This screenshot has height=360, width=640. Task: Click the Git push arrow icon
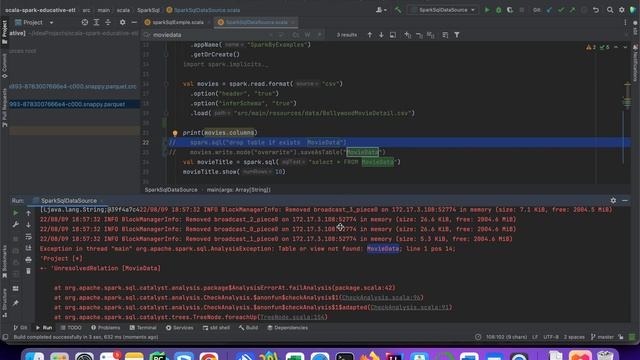tap(572, 10)
